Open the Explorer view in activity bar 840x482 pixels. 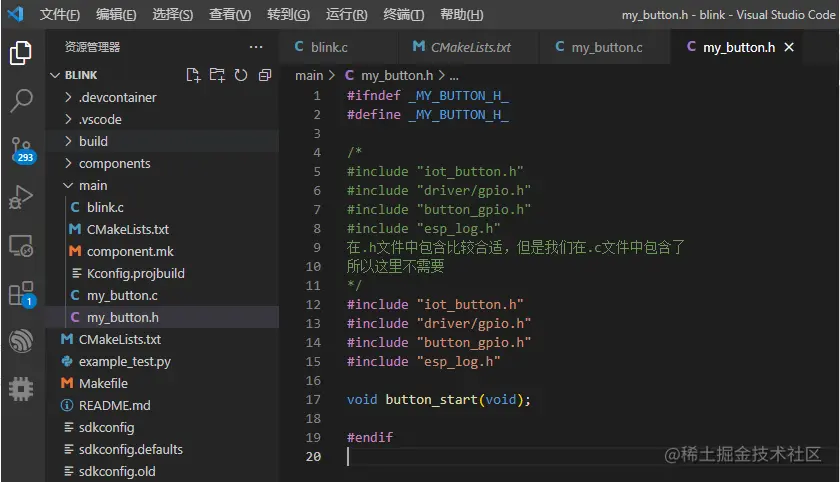point(21,52)
